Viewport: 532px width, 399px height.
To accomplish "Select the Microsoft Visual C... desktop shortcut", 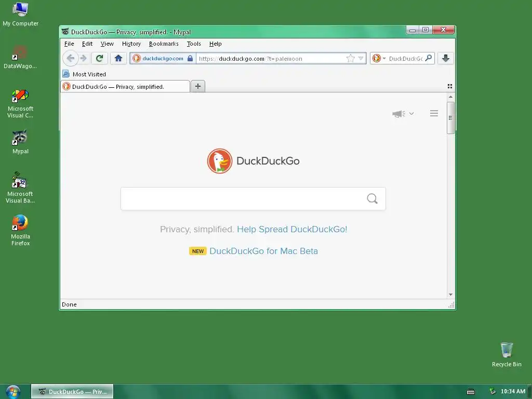I will click(x=20, y=103).
